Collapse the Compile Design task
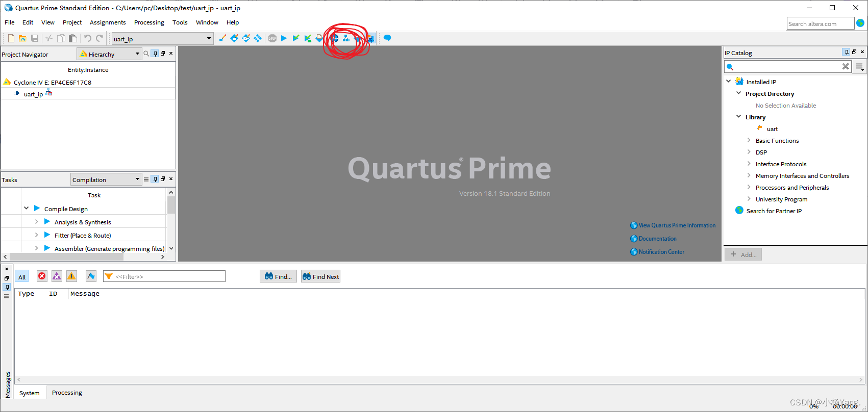The image size is (868, 412). 26,208
